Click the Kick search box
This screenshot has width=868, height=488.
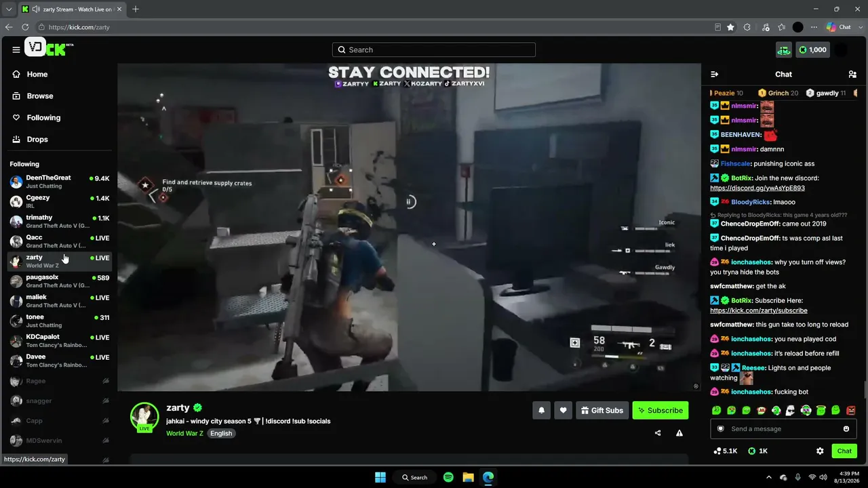(x=434, y=49)
